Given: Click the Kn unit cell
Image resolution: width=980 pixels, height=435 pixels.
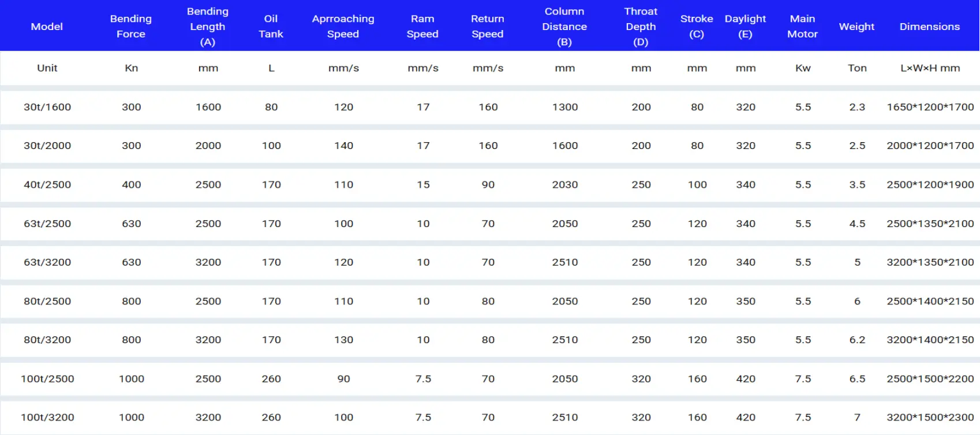Looking at the screenshot, I should click(x=132, y=68).
